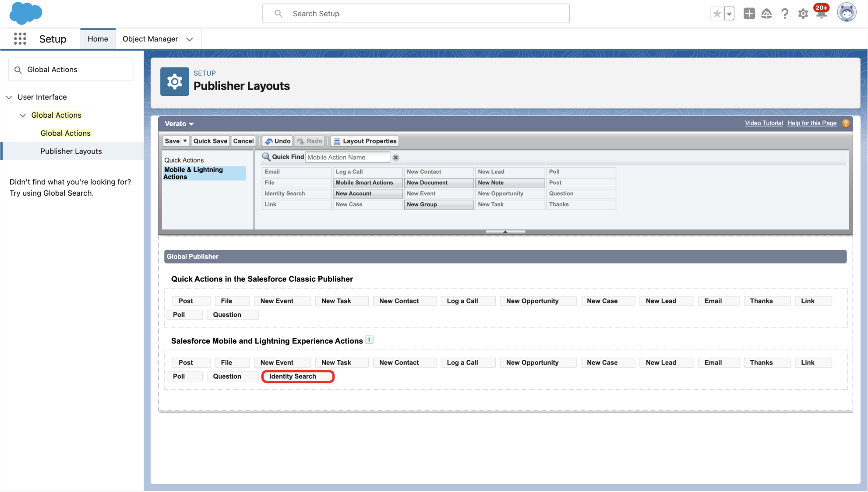868x492 pixels.
Task: Click Redo in the layout toolbar
Action: pos(310,141)
